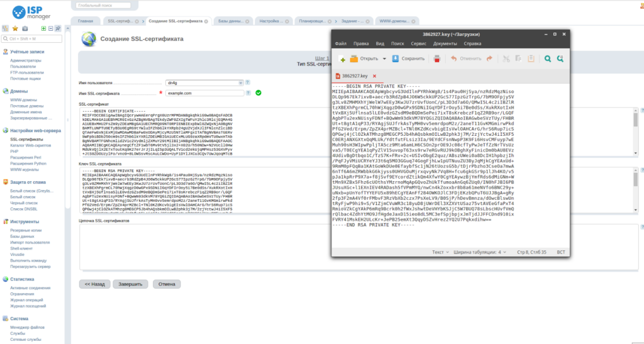The image size is (644, 344).
Task: Open SSL-сертификаты in the sidebar
Action: tap(26, 139)
